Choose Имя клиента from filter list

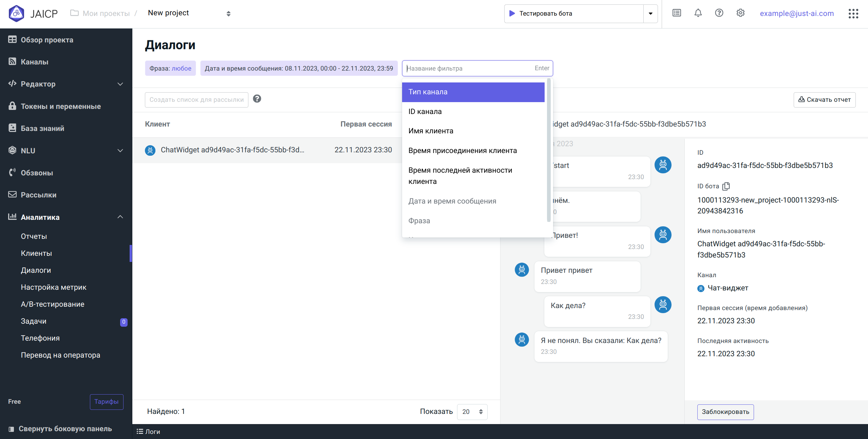tap(431, 131)
